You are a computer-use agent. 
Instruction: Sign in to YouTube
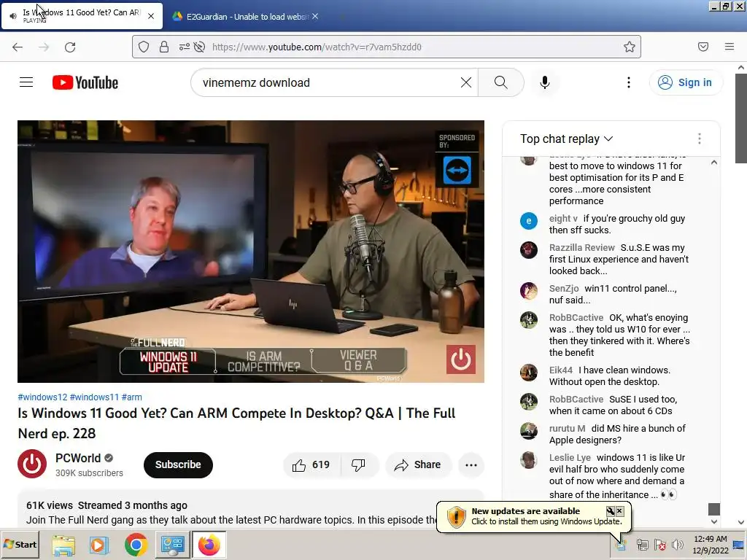685,82
